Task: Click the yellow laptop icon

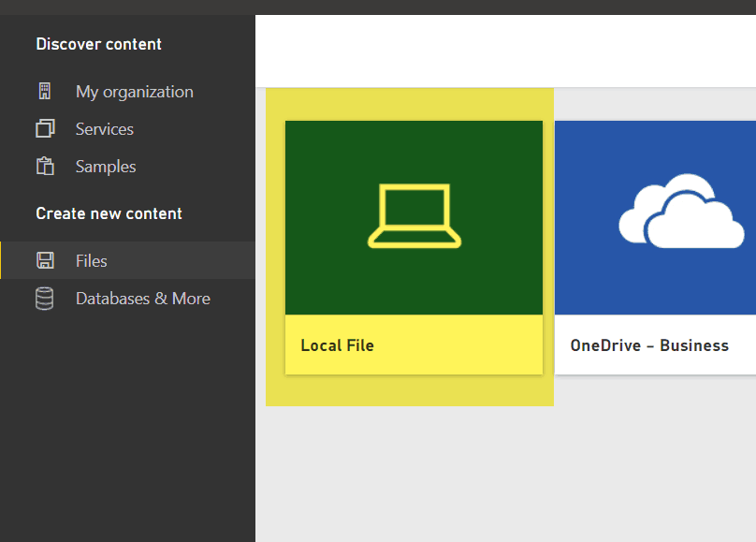Action: (x=414, y=217)
